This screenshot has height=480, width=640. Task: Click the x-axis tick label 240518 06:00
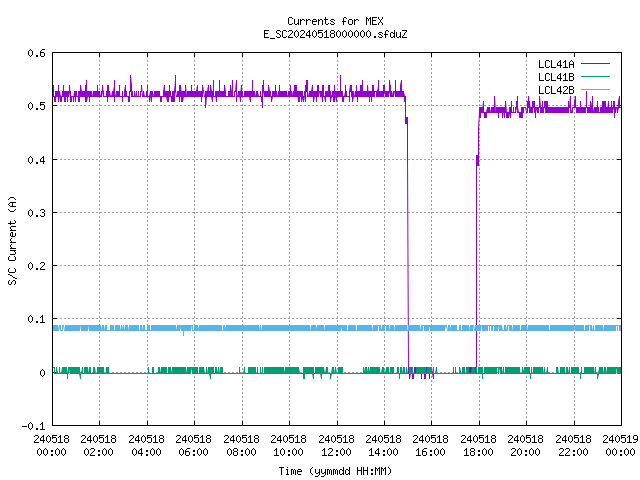[x=193, y=446]
